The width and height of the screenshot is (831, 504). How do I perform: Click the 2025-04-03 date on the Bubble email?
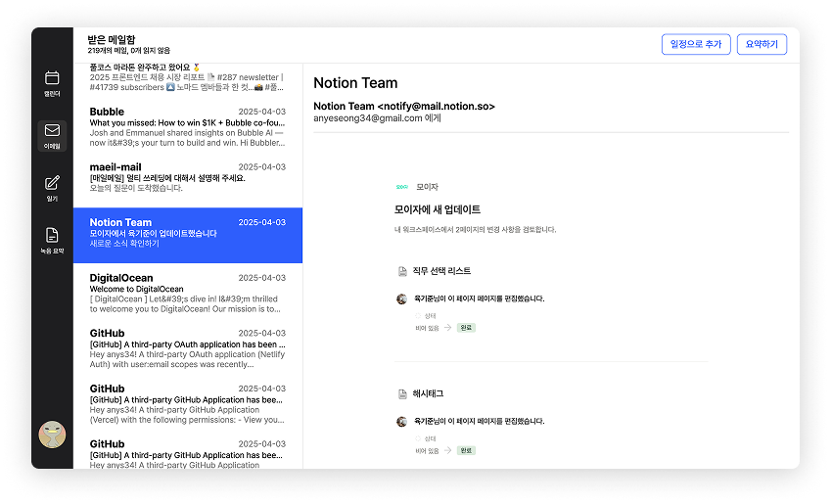[x=261, y=112]
